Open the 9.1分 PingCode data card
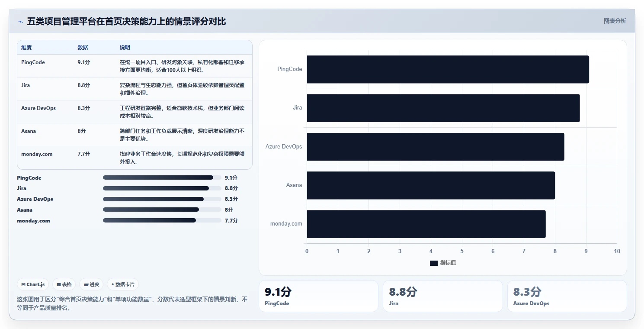This screenshot has width=644, height=329. point(318,296)
